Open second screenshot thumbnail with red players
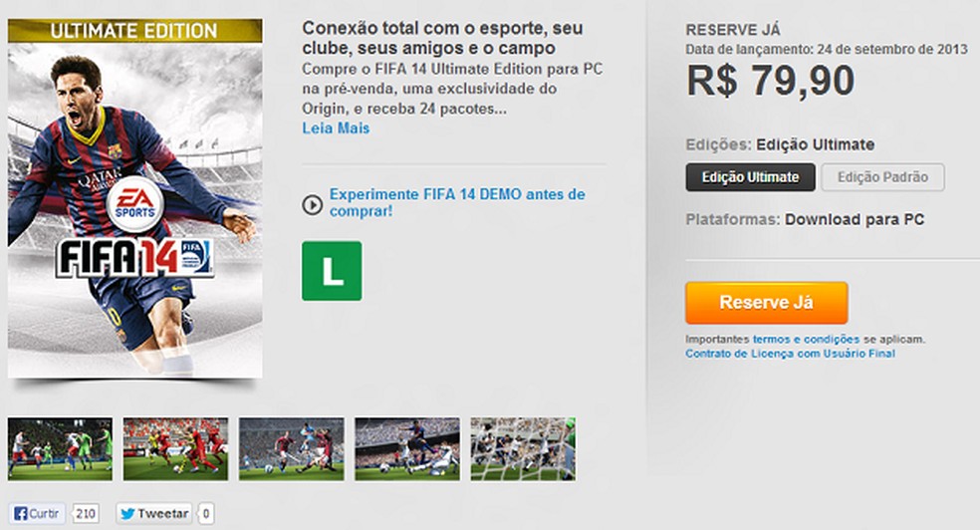This screenshot has height=530, width=980. (x=175, y=449)
